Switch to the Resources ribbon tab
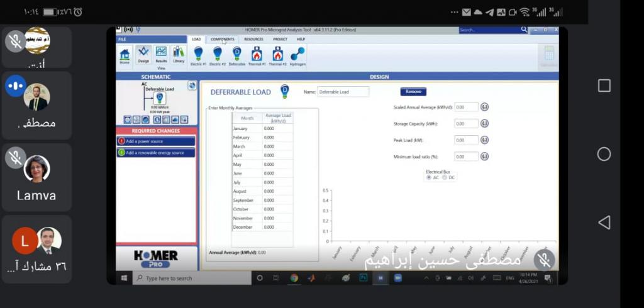 coord(253,39)
